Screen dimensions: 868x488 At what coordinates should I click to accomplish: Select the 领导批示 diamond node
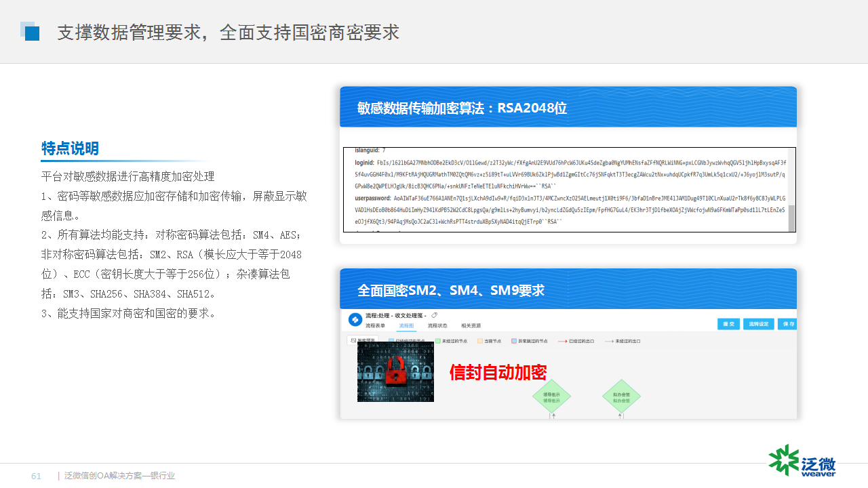[x=551, y=397]
